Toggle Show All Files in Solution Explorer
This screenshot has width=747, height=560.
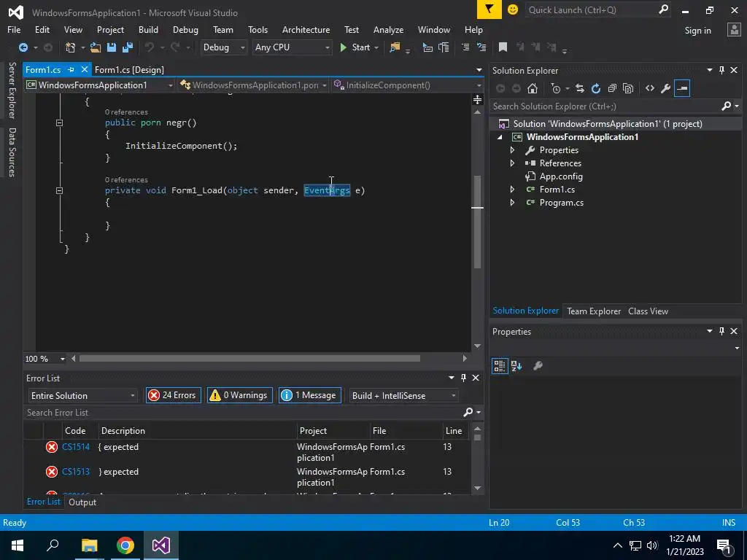pos(628,88)
